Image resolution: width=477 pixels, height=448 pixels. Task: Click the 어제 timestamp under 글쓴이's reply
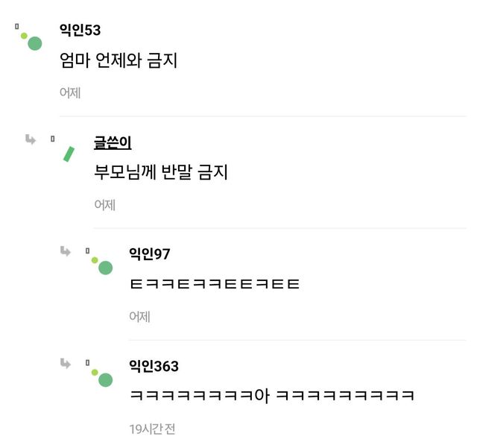pyautogui.click(x=104, y=205)
